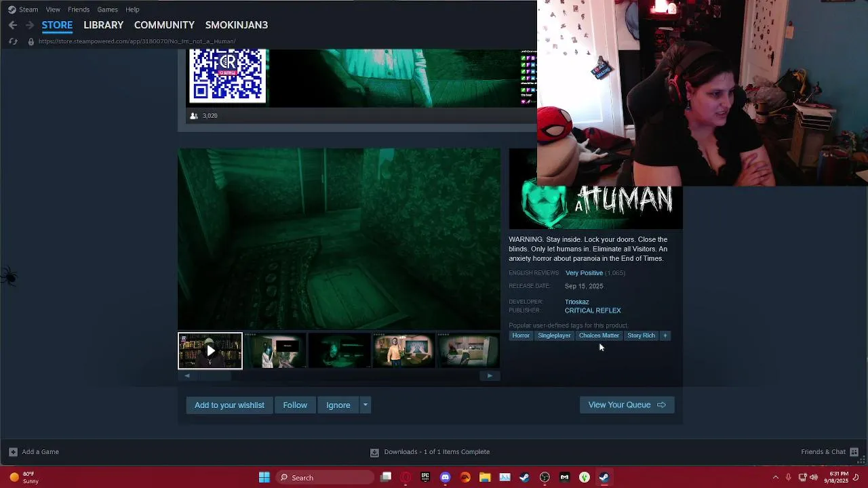Play the trailer video thumbnail
The height and width of the screenshot is (488, 868).
[210, 350]
